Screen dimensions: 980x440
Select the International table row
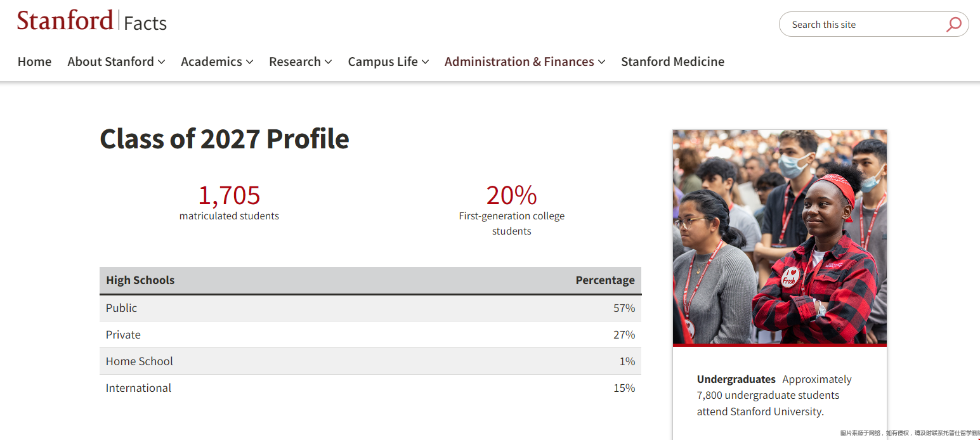(x=370, y=388)
